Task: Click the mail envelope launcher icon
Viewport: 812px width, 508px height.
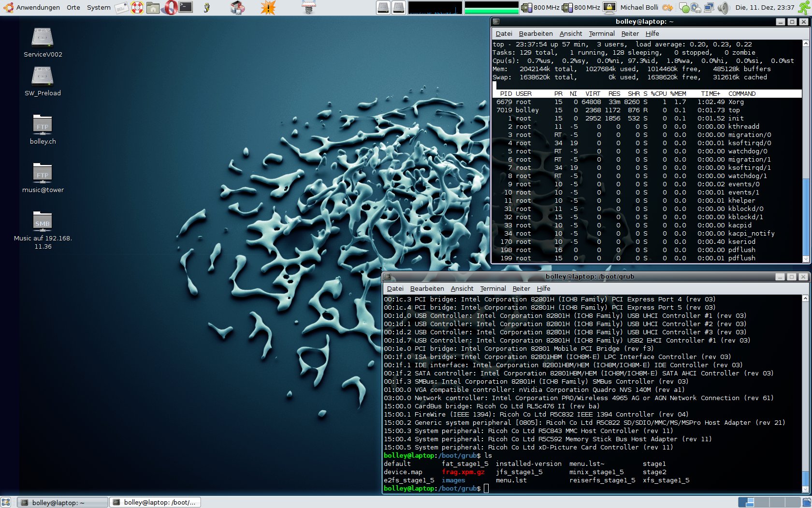Action: [x=121, y=7]
